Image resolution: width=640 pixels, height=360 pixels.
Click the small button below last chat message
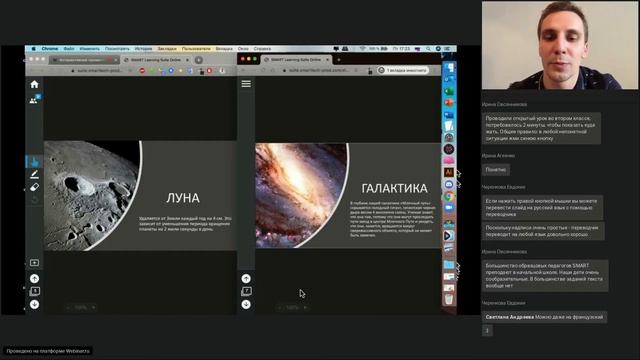[x=487, y=330]
